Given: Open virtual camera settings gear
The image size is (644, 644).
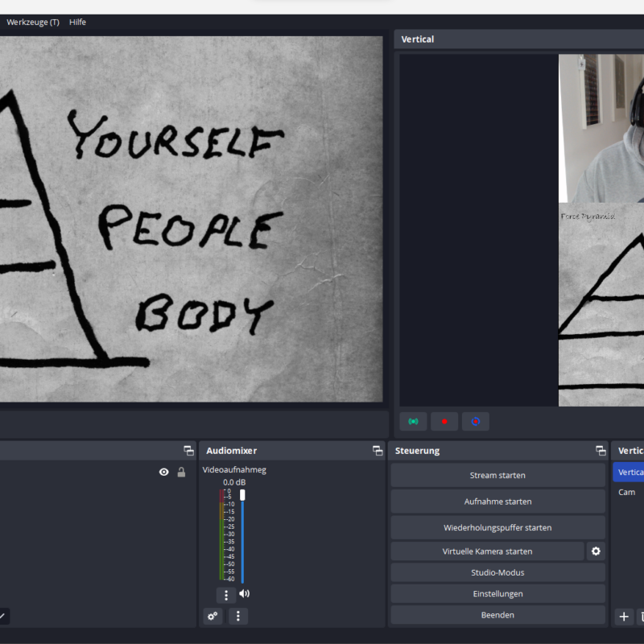Looking at the screenshot, I should (596, 551).
